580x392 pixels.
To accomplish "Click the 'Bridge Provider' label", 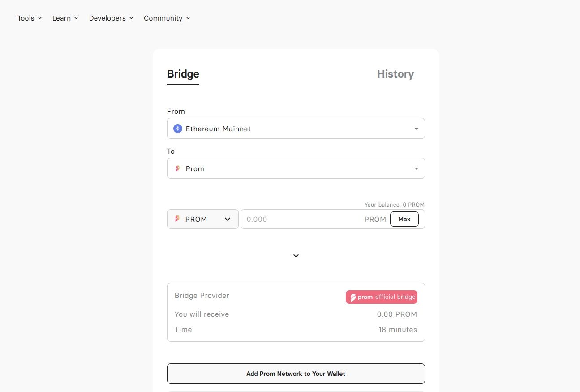I will click(x=202, y=296).
